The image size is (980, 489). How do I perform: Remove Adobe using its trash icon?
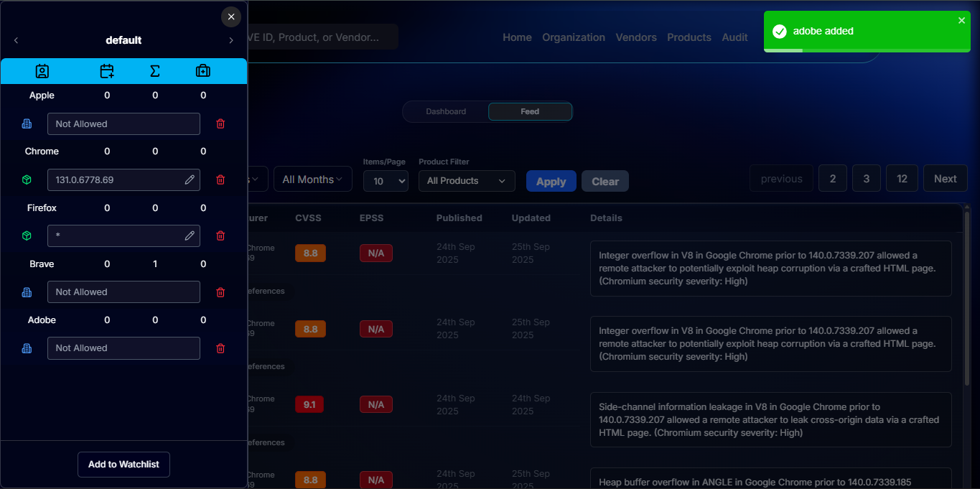coord(220,348)
